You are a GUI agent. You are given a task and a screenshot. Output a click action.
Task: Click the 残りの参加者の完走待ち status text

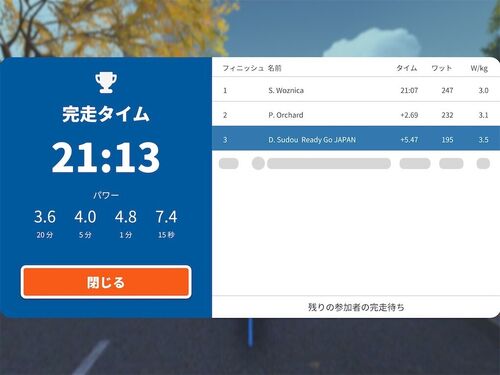click(356, 307)
